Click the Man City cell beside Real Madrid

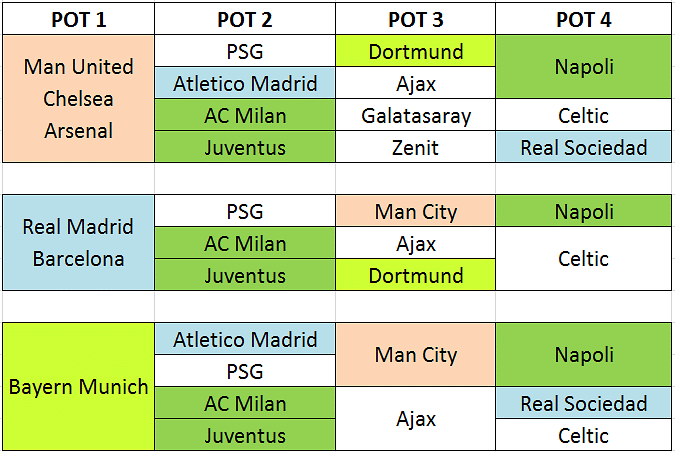coord(415,211)
